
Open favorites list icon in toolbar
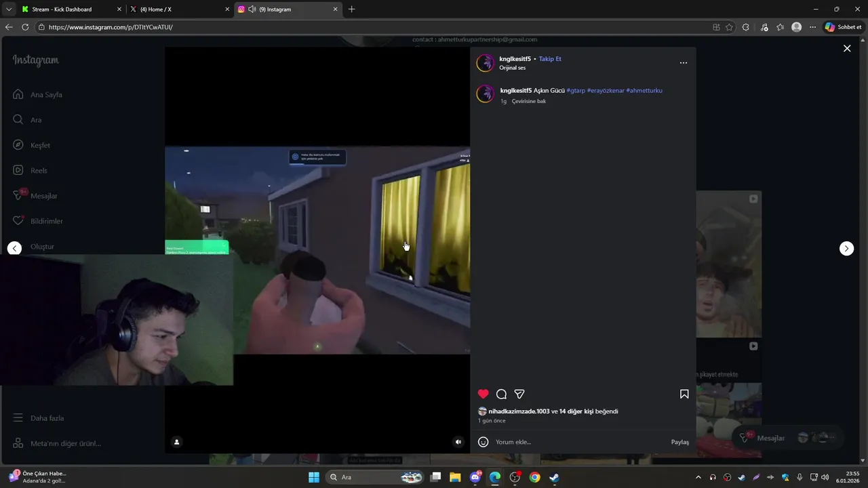click(x=780, y=27)
